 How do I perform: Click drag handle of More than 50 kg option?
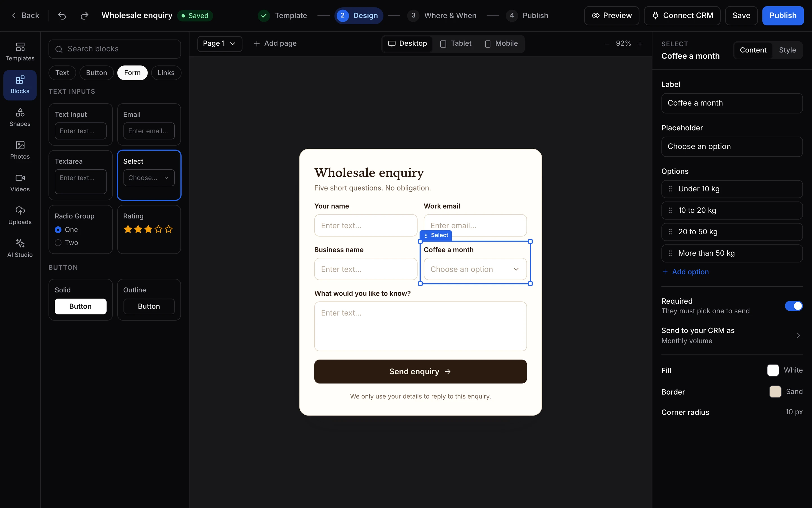click(670, 253)
